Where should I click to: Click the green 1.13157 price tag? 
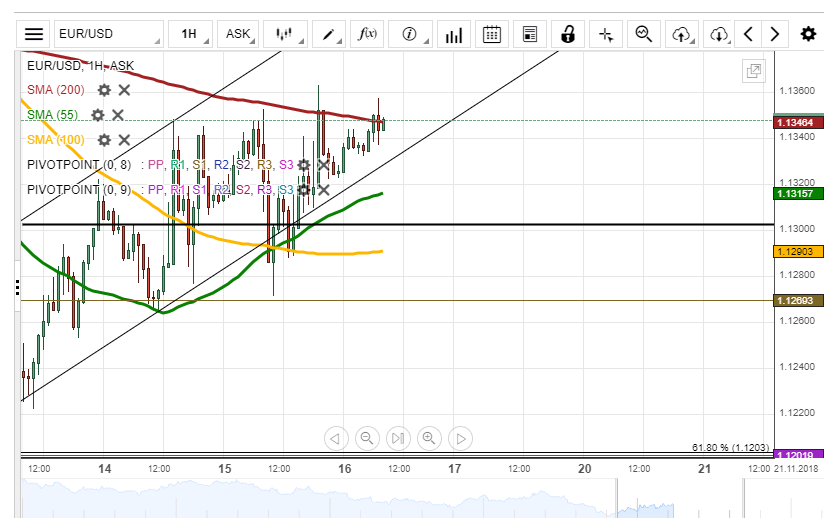click(x=798, y=194)
